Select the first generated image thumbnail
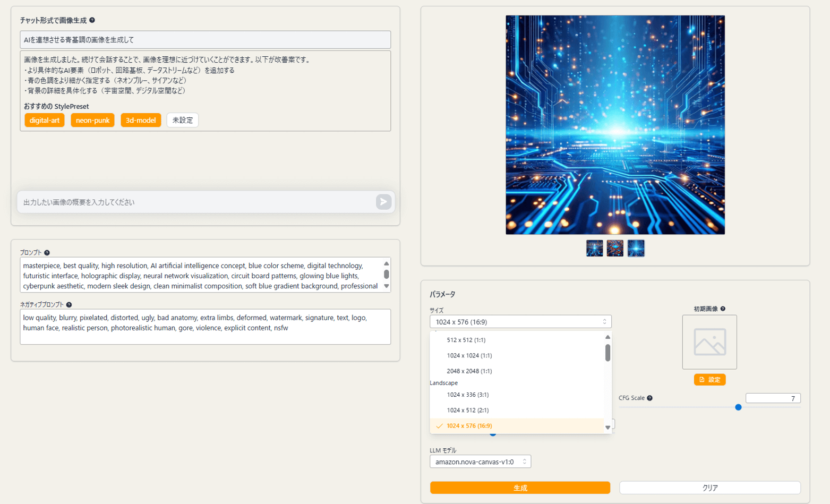 pyautogui.click(x=594, y=248)
